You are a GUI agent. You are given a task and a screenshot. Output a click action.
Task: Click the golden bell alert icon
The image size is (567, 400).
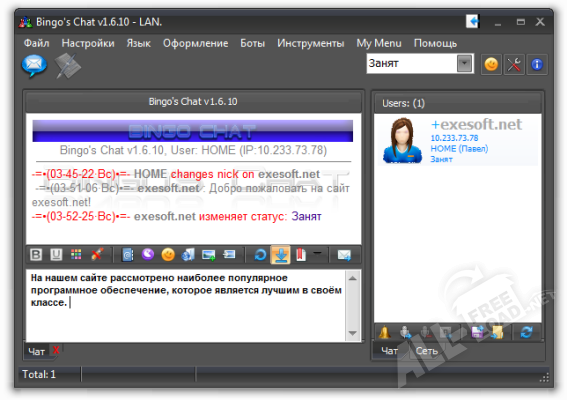pos(384,332)
